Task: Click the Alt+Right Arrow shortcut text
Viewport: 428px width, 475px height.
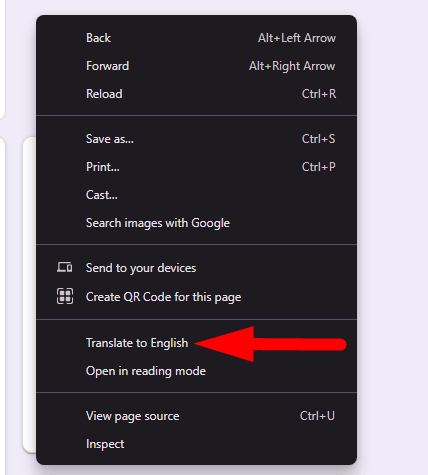Action: pyautogui.click(x=292, y=66)
